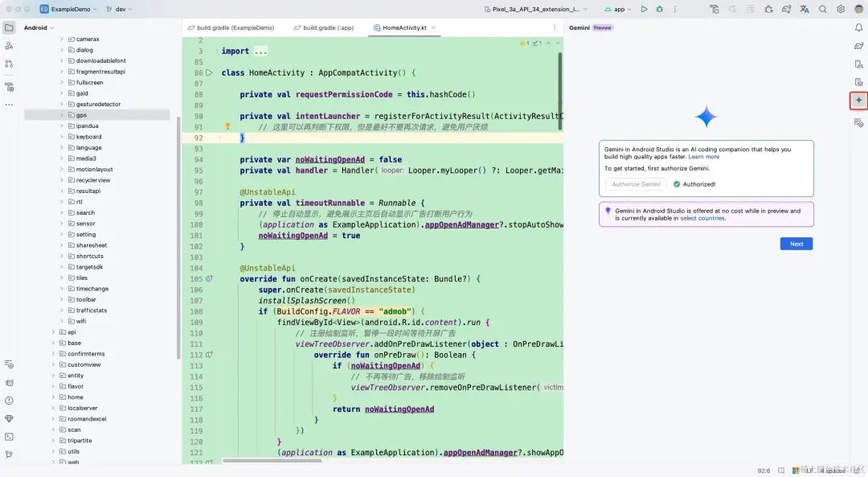Open the Gemini sparkle icon in right sidebar
This screenshot has width=868, height=477.
[x=858, y=101]
